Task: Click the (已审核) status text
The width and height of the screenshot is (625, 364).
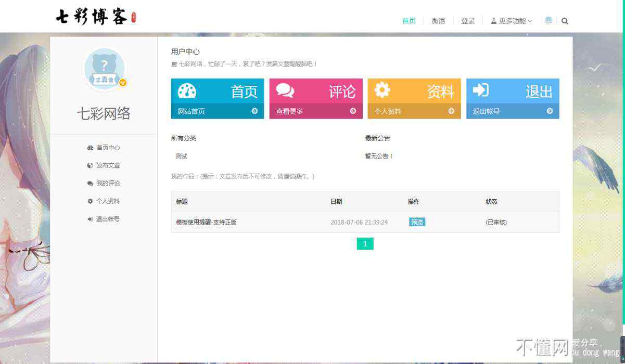Action: pos(496,222)
